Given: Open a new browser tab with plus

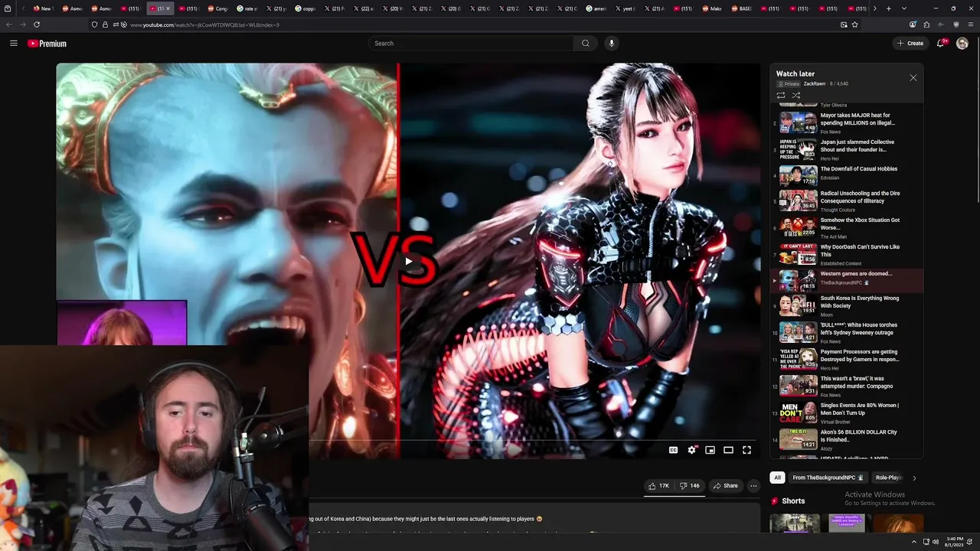Looking at the screenshot, I should (888, 8).
